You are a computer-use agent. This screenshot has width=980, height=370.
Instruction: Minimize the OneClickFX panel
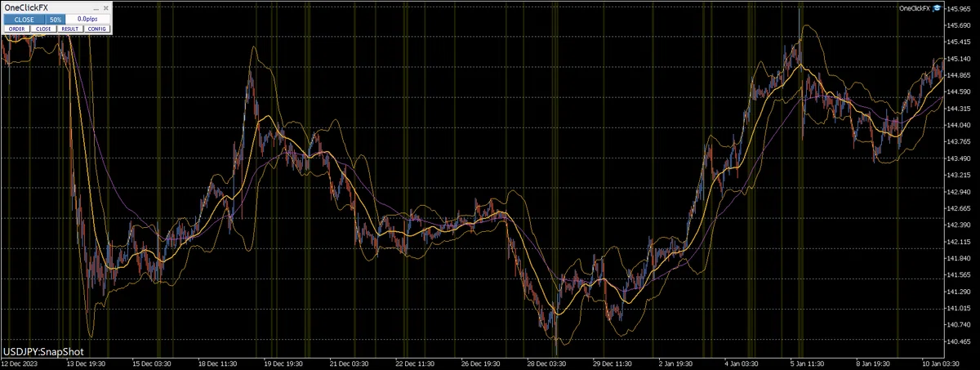96,9
